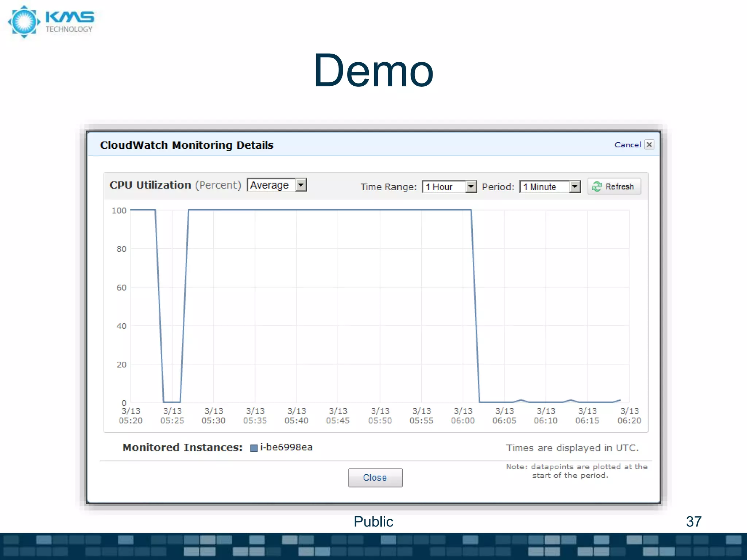Click the 3/13 05:30 axis label
This screenshot has width=747, height=560.
tap(213, 416)
